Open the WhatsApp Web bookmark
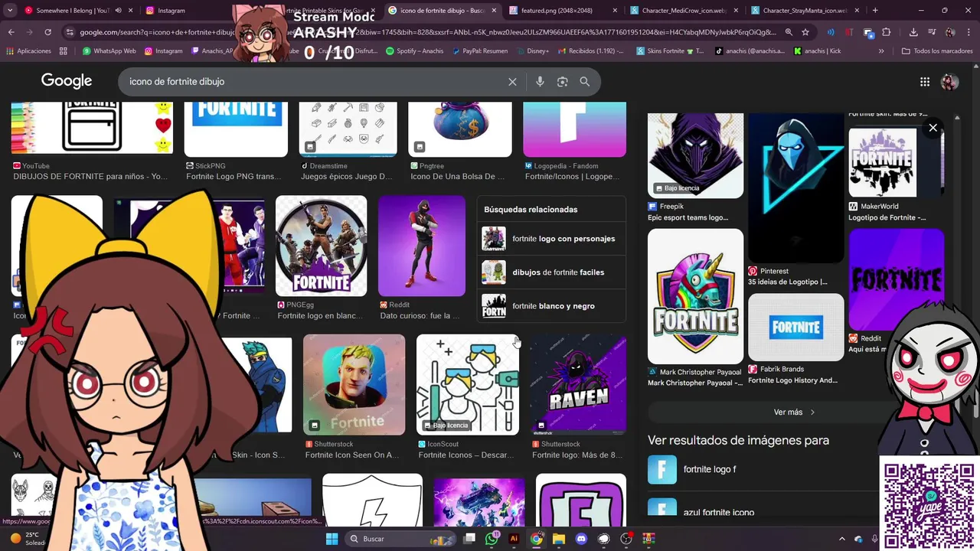This screenshot has height=551, width=980. pos(109,51)
